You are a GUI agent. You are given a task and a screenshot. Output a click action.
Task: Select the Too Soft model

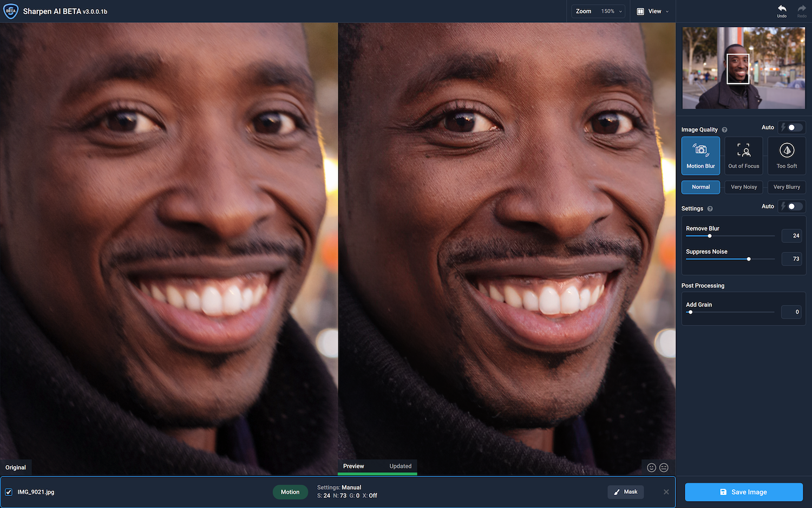[x=787, y=155]
